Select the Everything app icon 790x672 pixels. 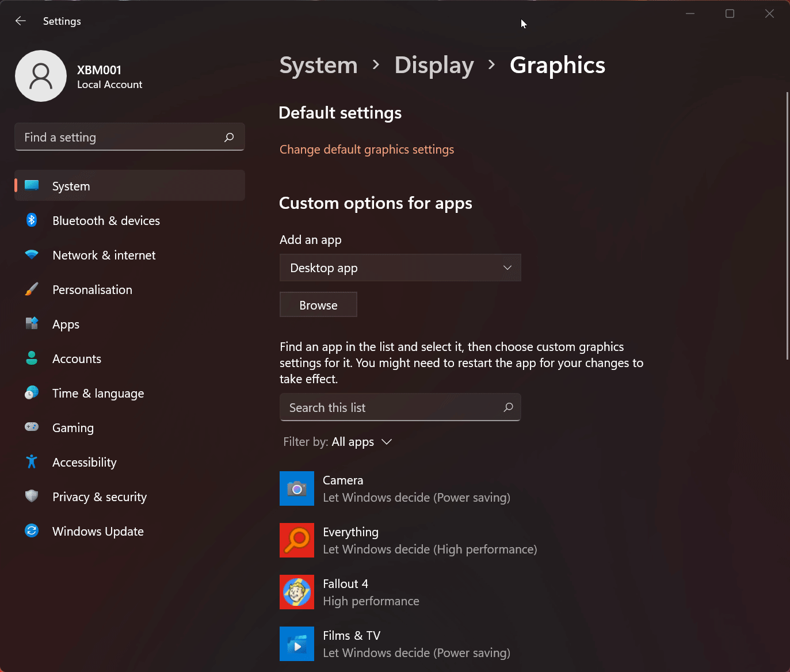coord(297,540)
